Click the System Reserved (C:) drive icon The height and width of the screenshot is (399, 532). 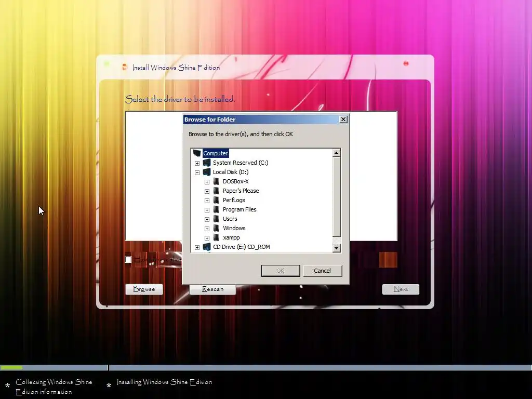tap(207, 163)
